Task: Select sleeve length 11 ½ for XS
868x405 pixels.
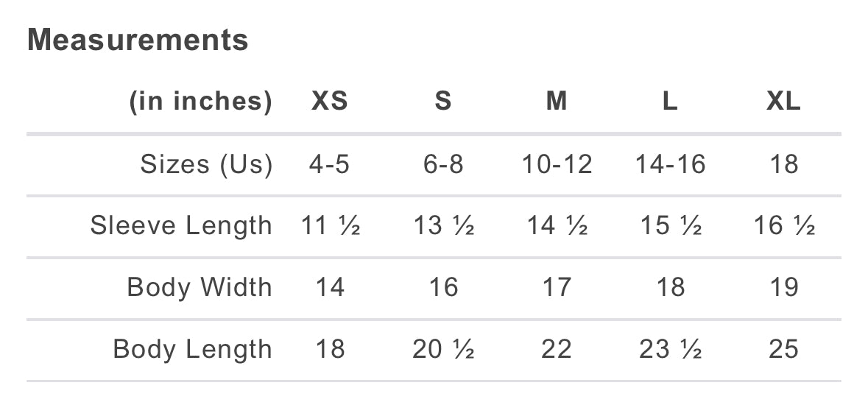Action: pos(331,225)
